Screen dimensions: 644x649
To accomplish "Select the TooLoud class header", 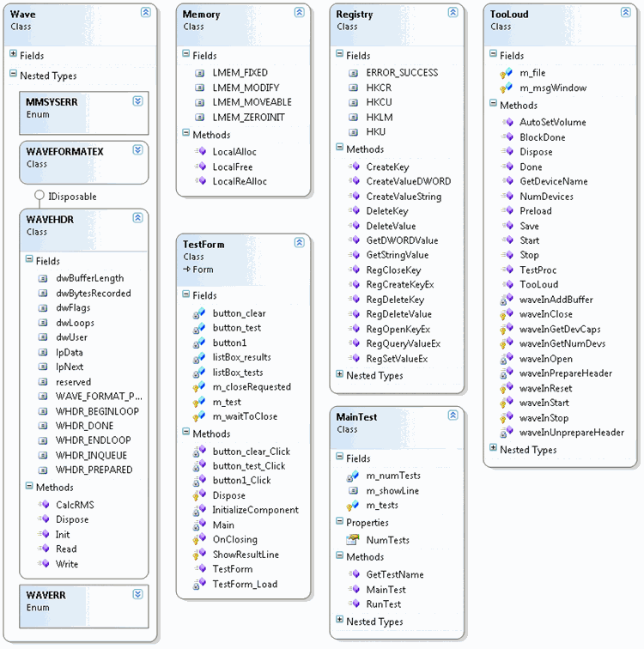I will click(560, 26).
